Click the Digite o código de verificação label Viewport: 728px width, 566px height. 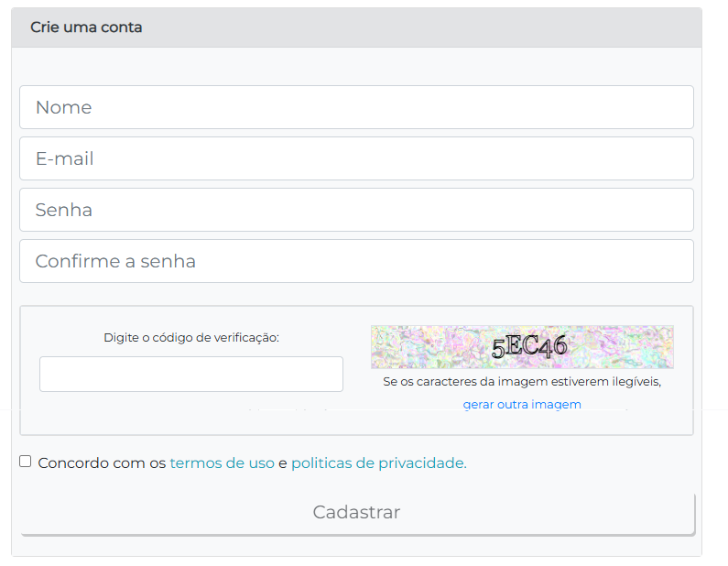191,337
